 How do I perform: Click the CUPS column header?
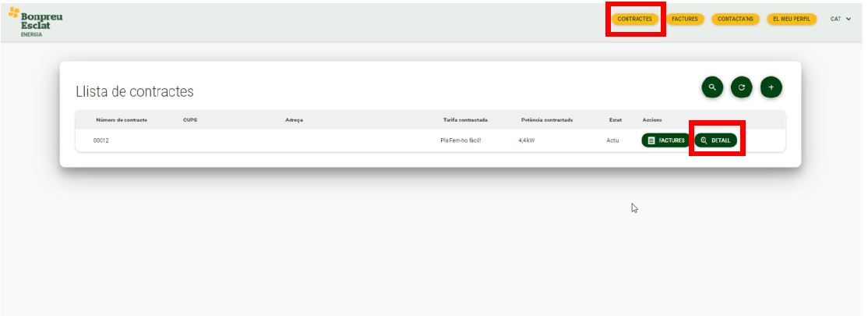coord(190,120)
